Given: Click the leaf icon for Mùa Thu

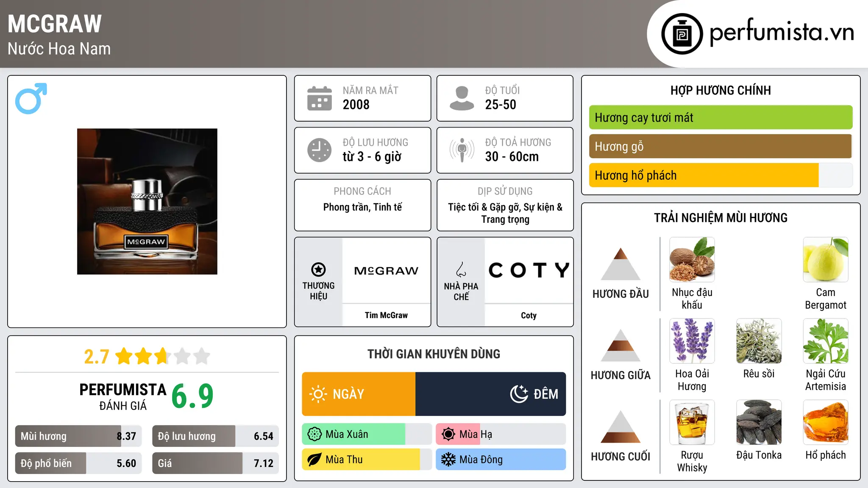Looking at the screenshot, I should click(314, 460).
